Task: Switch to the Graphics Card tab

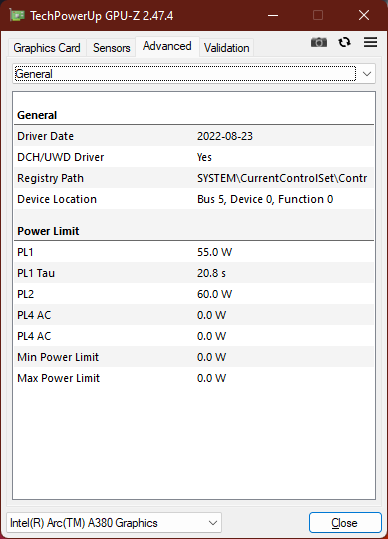Action: click(x=47, y=48)
